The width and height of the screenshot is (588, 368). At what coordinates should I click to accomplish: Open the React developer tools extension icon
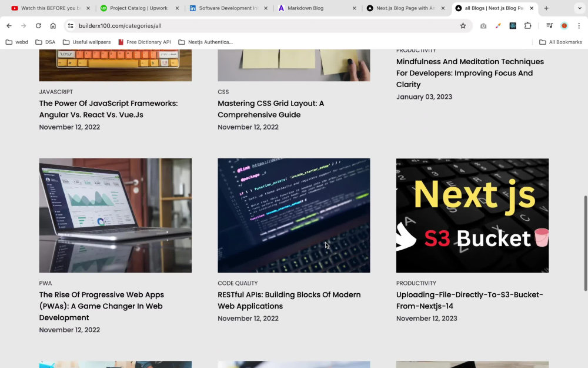pyautogui.click(x=513, y=25)
